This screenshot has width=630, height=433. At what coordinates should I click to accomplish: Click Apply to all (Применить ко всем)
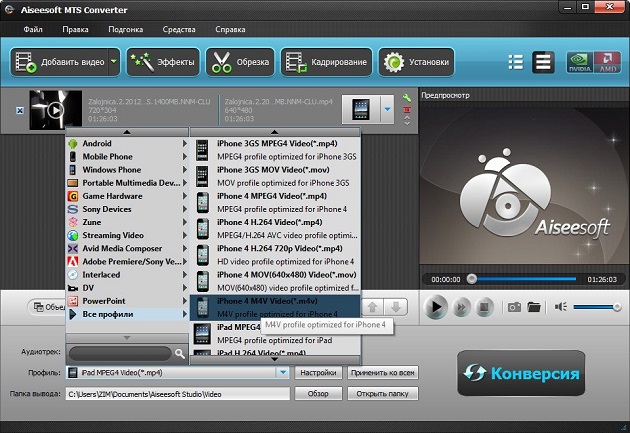(382, 373)
